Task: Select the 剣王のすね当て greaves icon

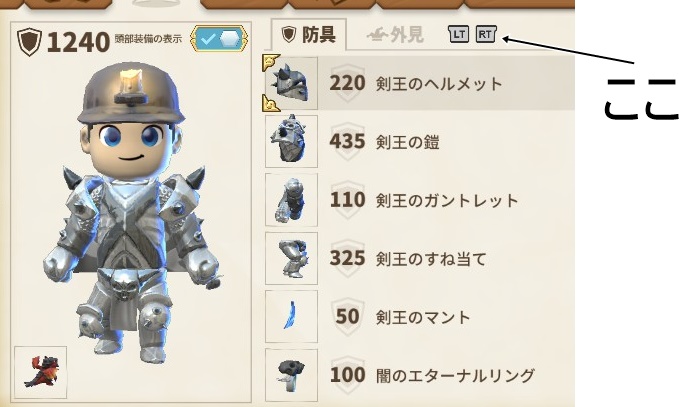Action: [291, 258]
